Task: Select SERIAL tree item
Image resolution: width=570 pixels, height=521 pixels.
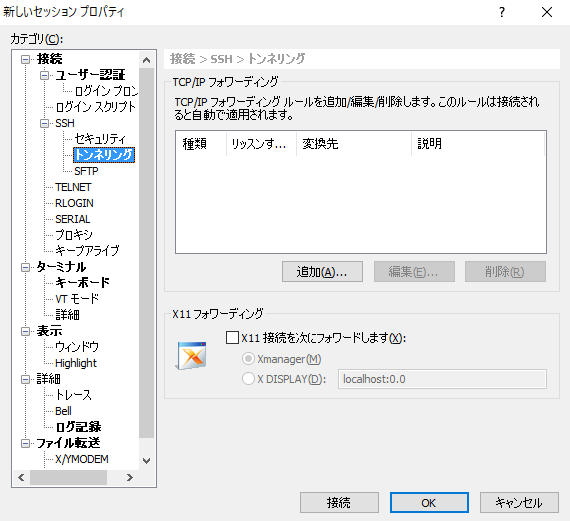Action: point(73,219)
